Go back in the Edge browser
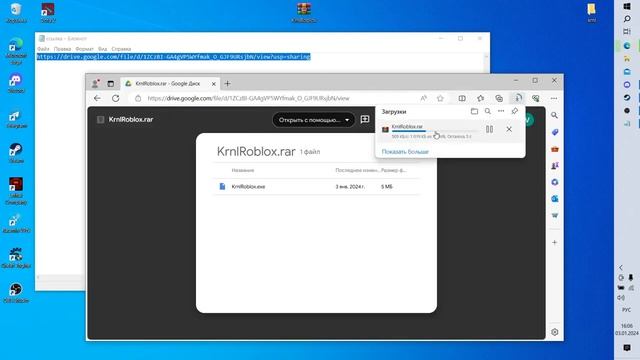Image resolution: width=640 pixels, height=360 pixels. click(97, 98)
